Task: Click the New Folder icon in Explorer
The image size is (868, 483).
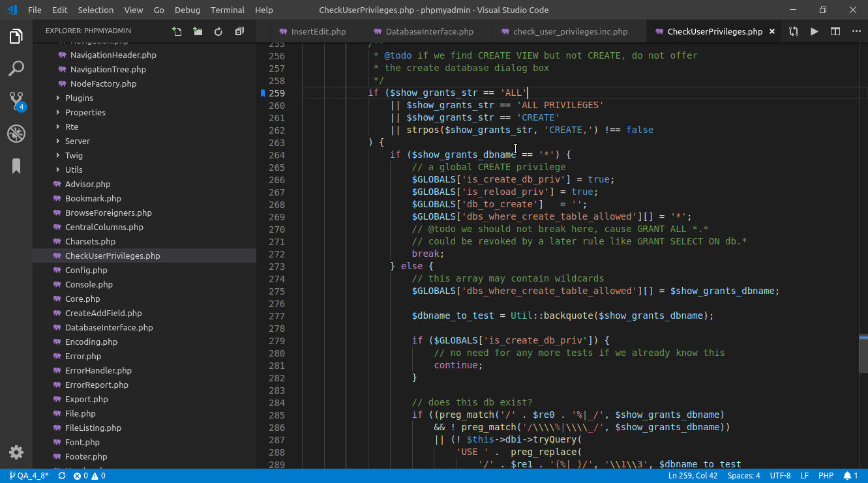Action: (x=198, y=31)
